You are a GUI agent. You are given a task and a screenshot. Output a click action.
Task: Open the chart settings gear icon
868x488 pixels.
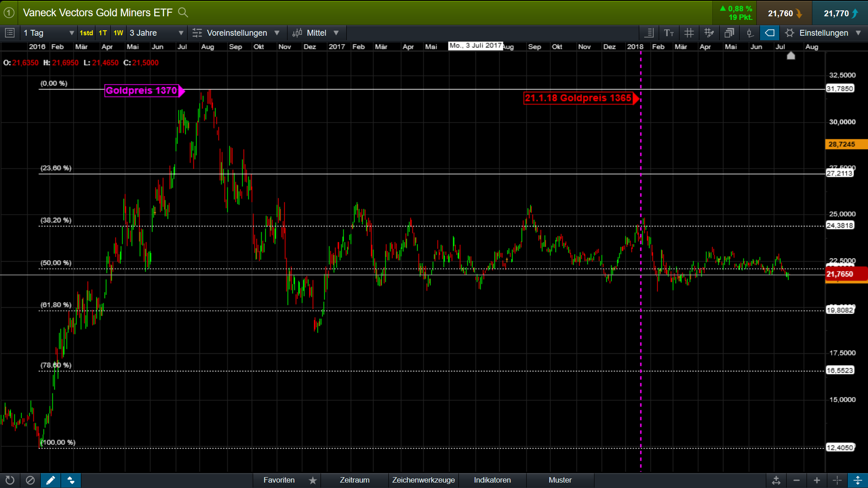(790, 33)
